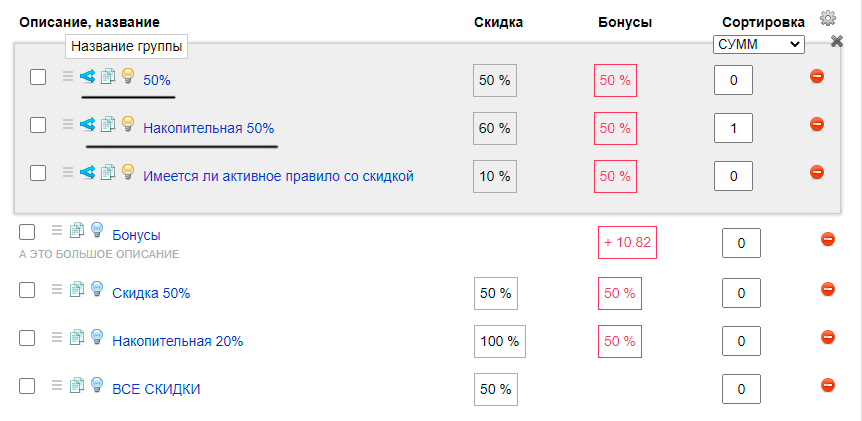Image resolution: width=862 pixels, height=421 pixels.
Task: Focus the sort field showing 1
Action: pos(733,129)
